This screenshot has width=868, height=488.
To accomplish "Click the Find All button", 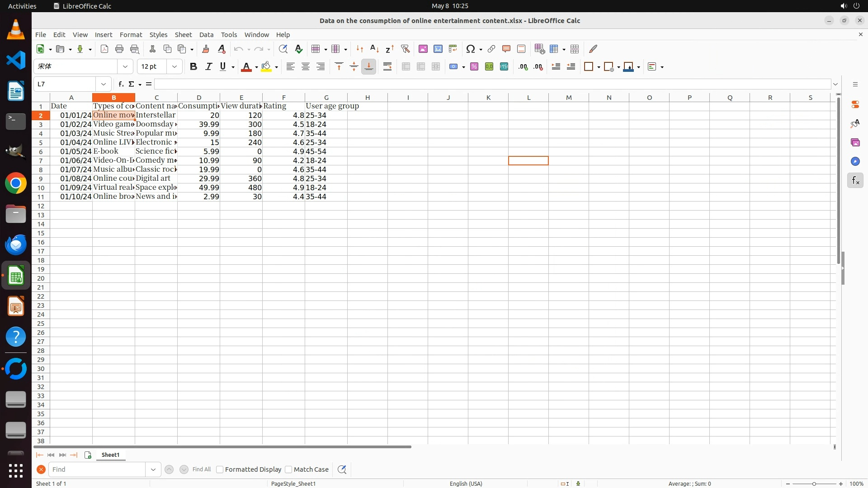I will click(202, 469).
